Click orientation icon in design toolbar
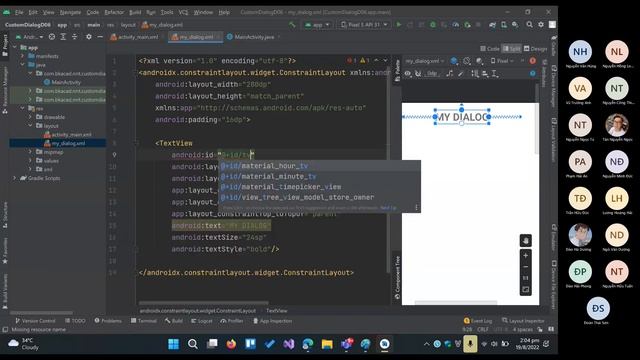Screen dimensions: 640x360 coord(467,61)
